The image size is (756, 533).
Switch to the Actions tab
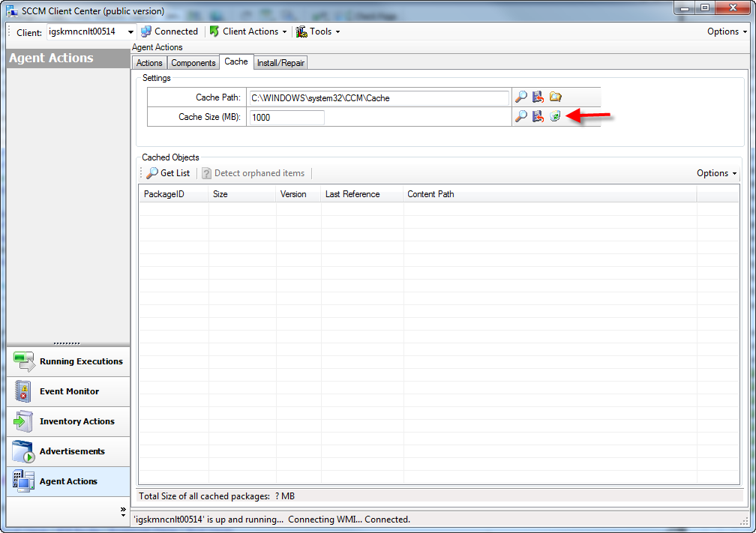(149, 63)
